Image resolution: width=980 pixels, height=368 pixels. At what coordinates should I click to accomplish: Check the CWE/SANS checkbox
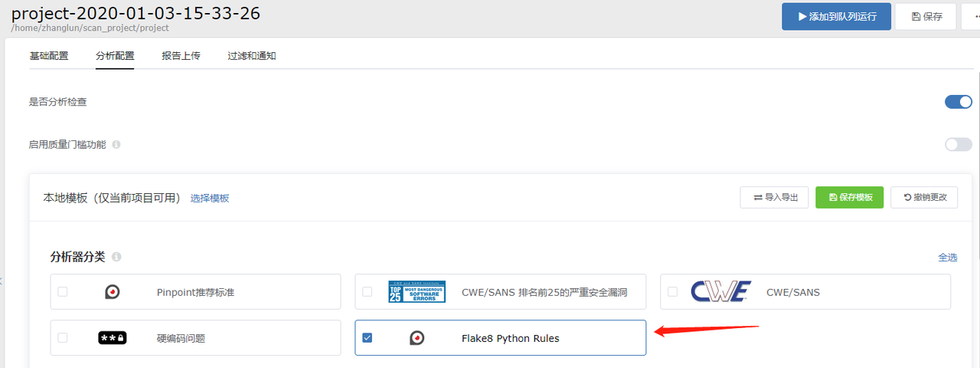672,291
